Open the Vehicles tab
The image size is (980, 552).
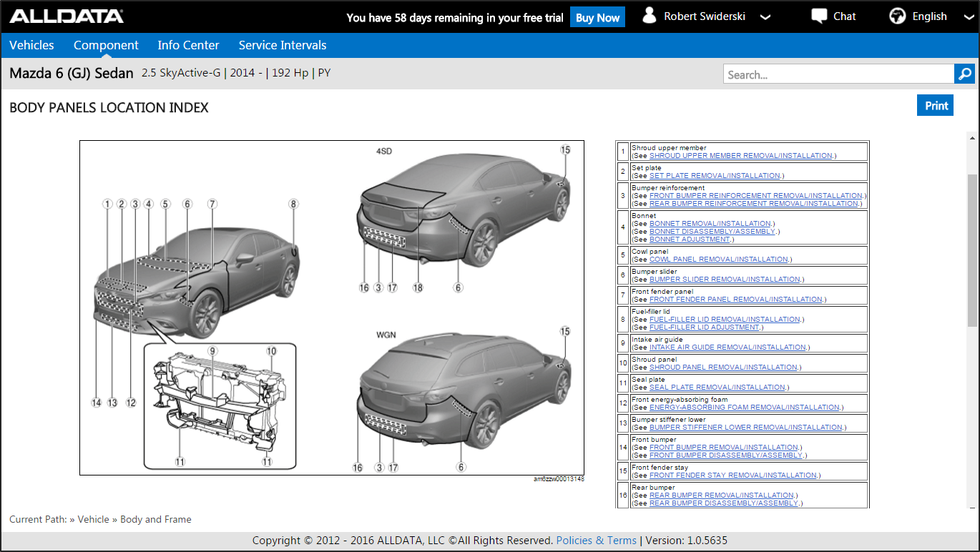(31, 45)
